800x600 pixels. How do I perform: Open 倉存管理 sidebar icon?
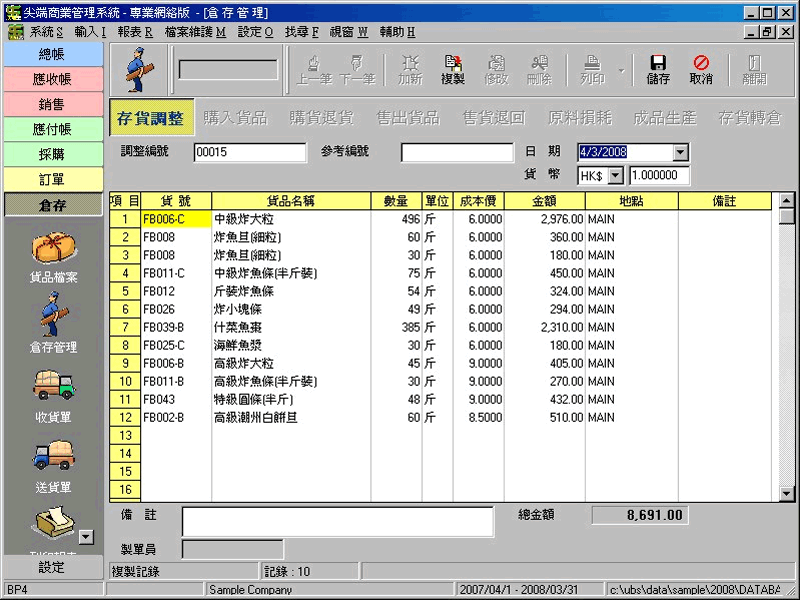[52, 325]
